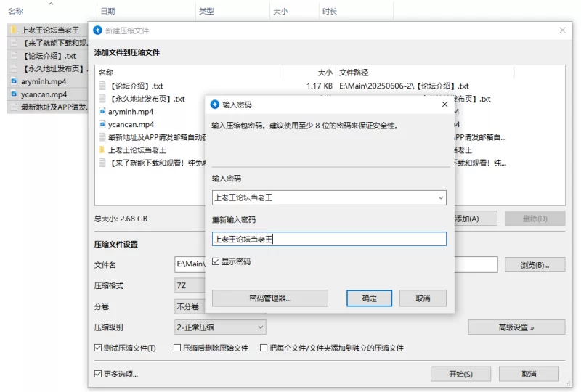
Task: Select arymінh.mp4 name in the archive list
Action: (x=131, y=112)
